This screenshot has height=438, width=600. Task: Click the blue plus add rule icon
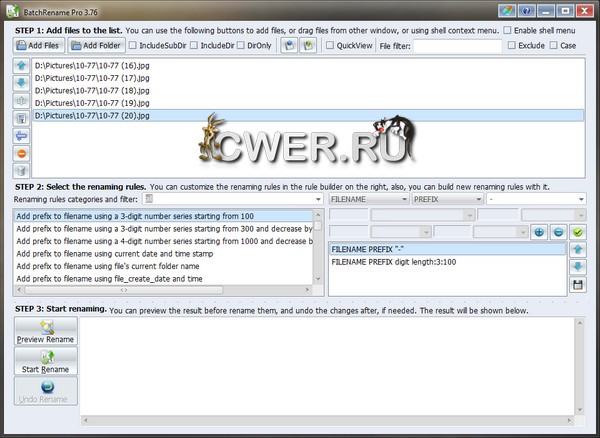(x=540, y=232)
